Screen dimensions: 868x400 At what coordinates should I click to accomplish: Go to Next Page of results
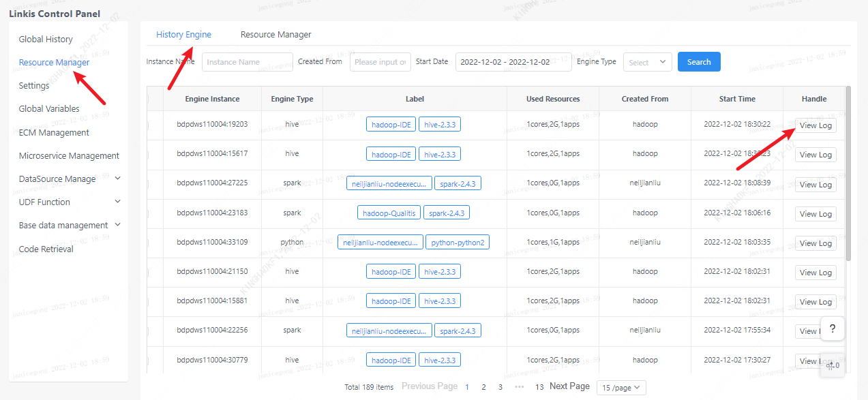click(x=569, y=386)
